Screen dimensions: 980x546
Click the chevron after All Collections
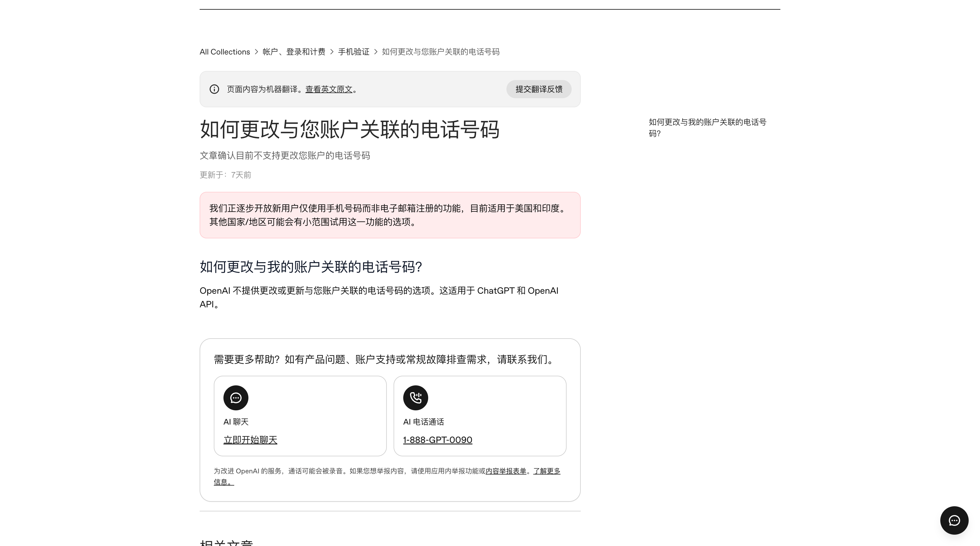(x=256, y=52)
